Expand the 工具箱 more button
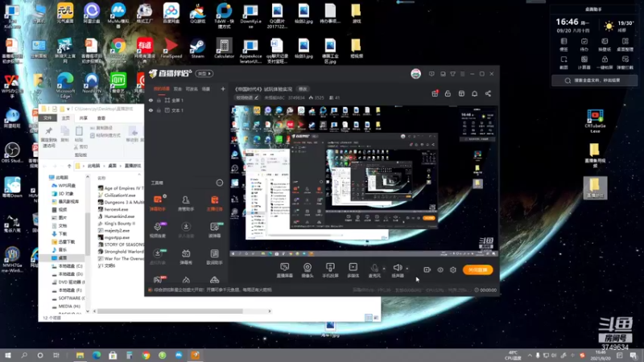Image resolution: width=644 pixels, height=362 pixels. tap(219, 183)
